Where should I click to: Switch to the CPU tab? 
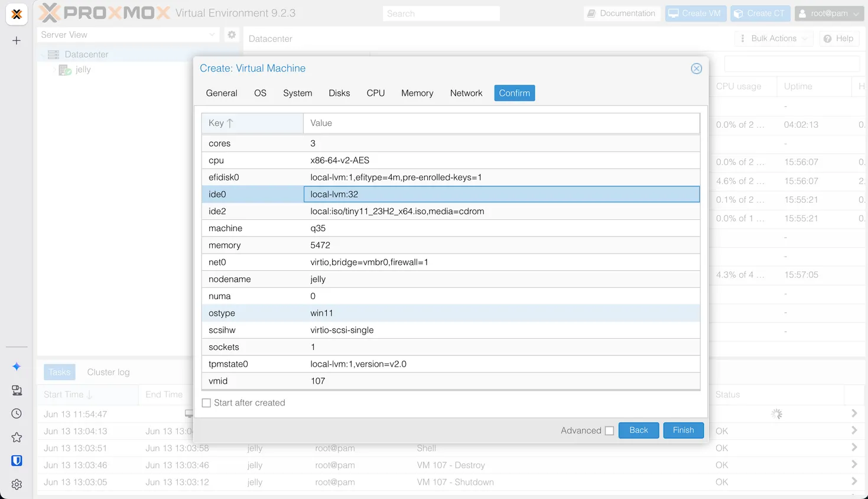(x=375, y=93)
